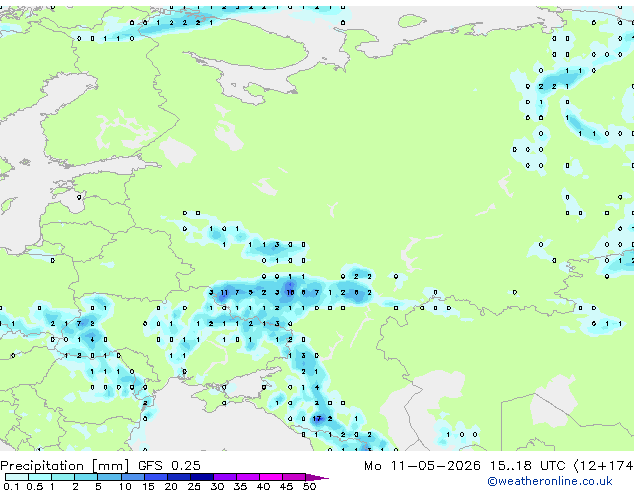Click the over-50 mm arrow legend tip

coord(317,477)
